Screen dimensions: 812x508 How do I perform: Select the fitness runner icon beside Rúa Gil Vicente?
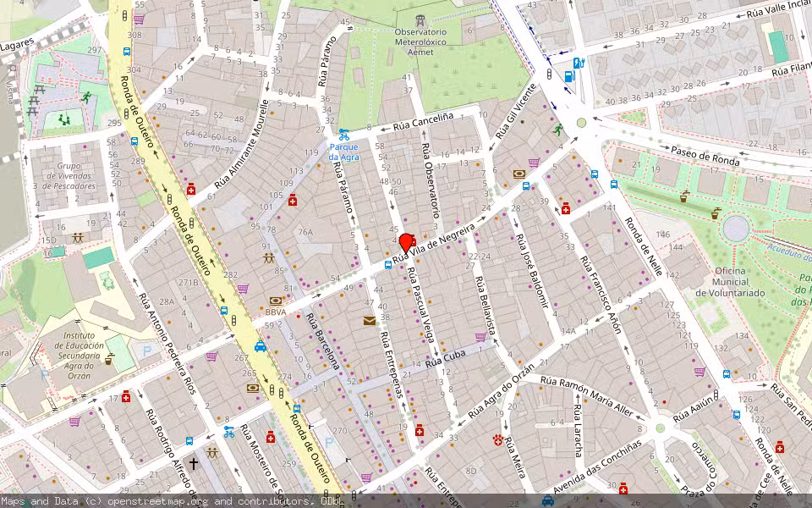[558, 130]
